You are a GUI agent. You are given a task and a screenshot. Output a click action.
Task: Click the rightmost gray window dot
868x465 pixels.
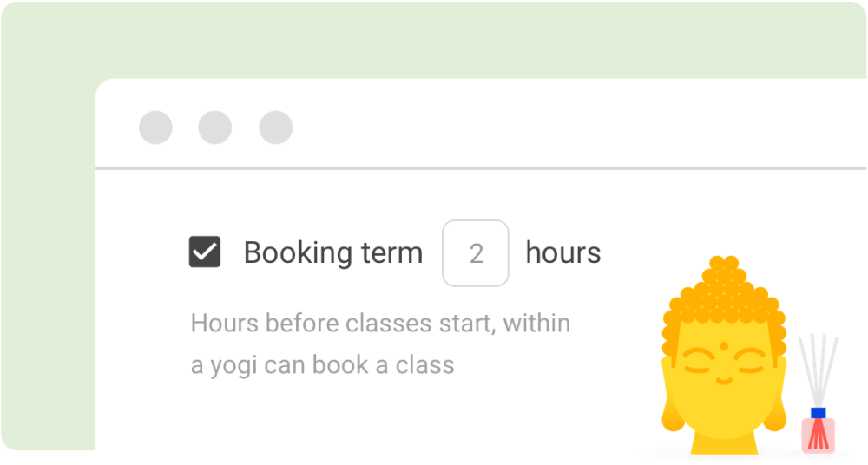[x=276, y=128]
